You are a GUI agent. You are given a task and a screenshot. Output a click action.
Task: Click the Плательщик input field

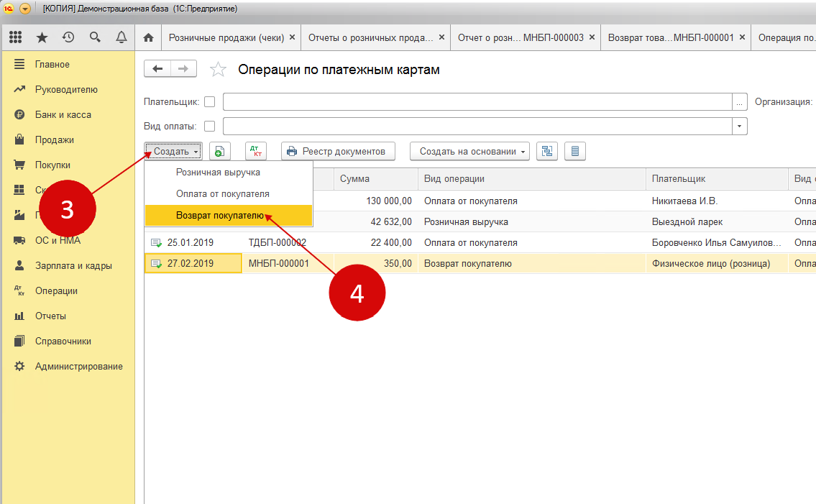pos(477,102)
